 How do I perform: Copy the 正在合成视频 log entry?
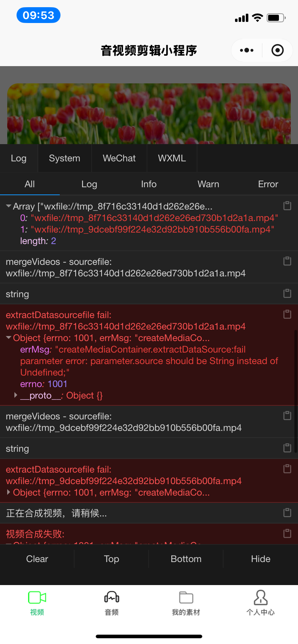coord(287,512)
